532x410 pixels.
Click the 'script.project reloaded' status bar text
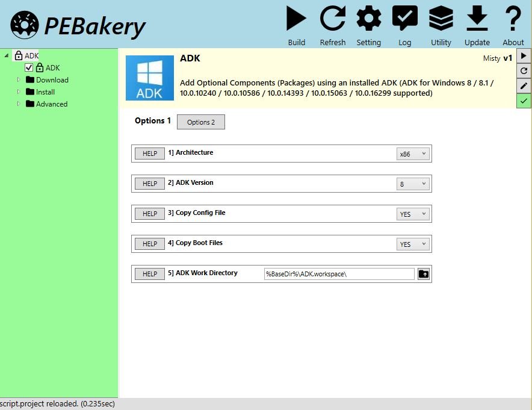[x=57, y=403]
